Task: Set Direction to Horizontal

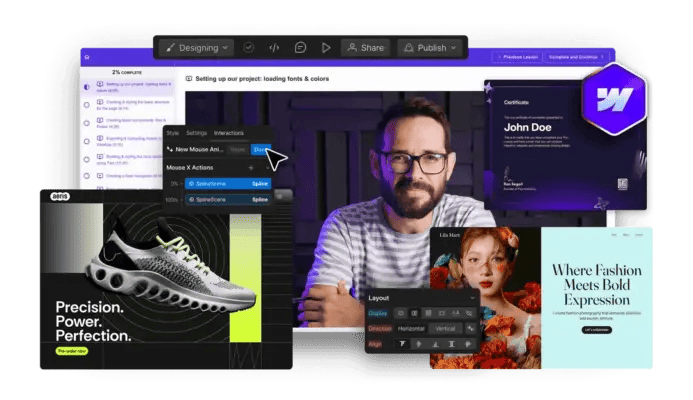Action: coord(411,329)
